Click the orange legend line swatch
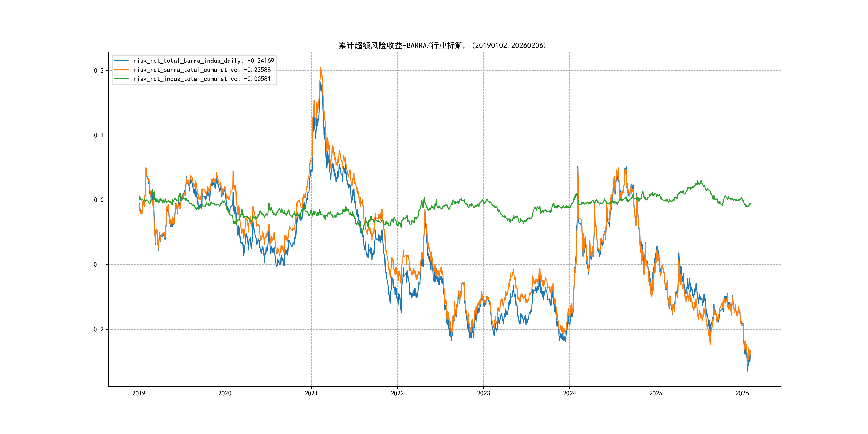868x434 pixels. click(121, 70)
